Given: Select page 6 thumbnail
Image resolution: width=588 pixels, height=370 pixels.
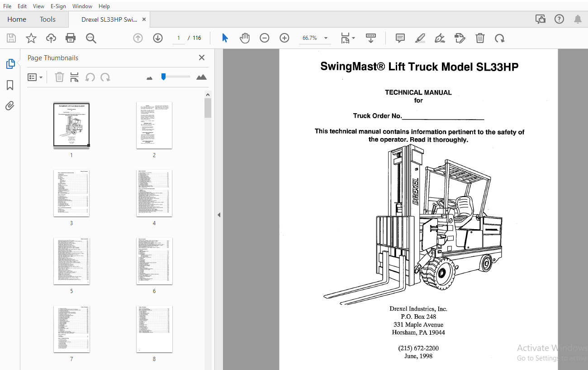Looking at the screenshot, I should [x=154, y=261].
